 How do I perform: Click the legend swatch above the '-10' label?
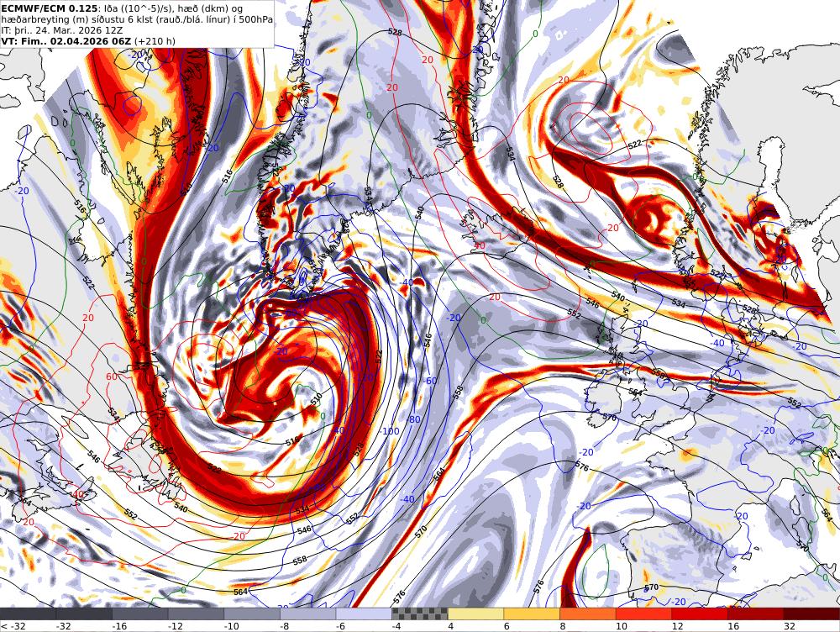coord(252,614)
